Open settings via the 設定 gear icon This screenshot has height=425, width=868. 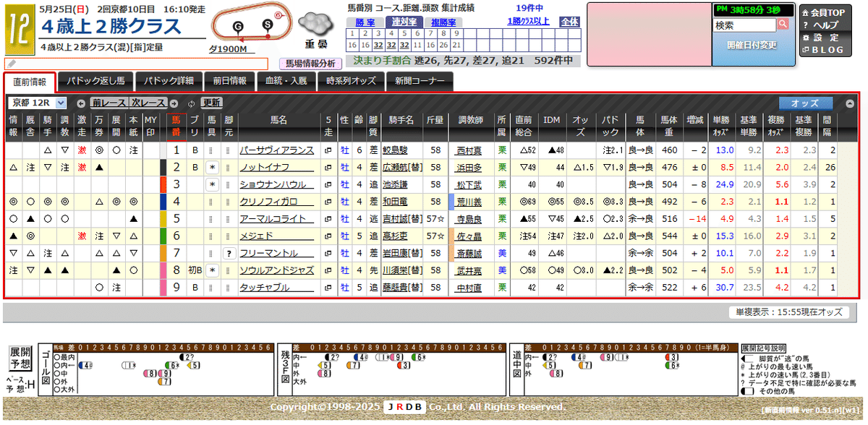[x=806, y=38]
